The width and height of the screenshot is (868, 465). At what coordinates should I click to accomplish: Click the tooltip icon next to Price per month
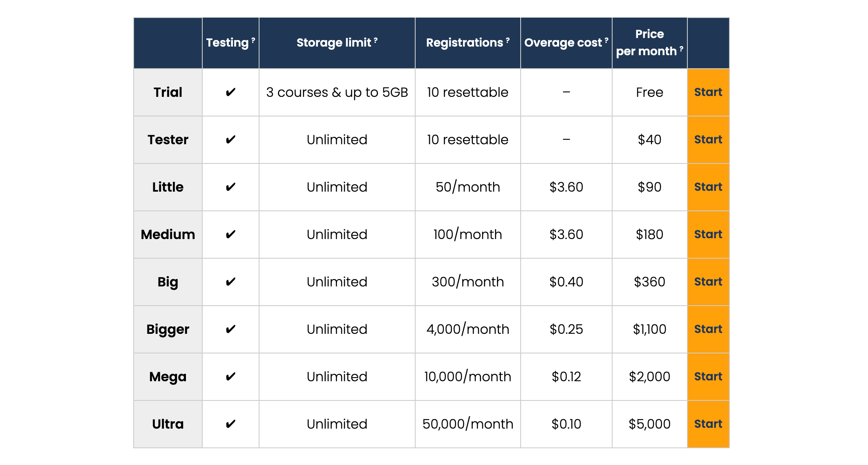(681, 49)
